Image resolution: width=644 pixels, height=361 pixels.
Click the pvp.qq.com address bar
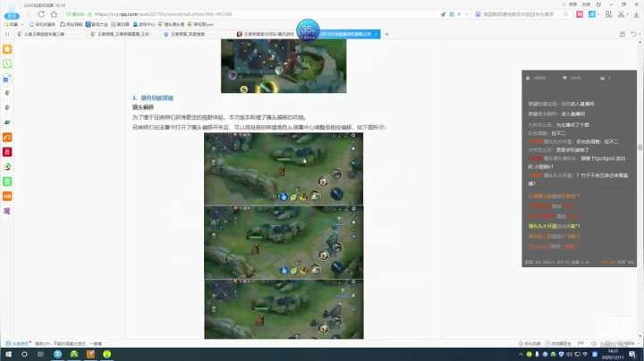[x=250, y=14]
